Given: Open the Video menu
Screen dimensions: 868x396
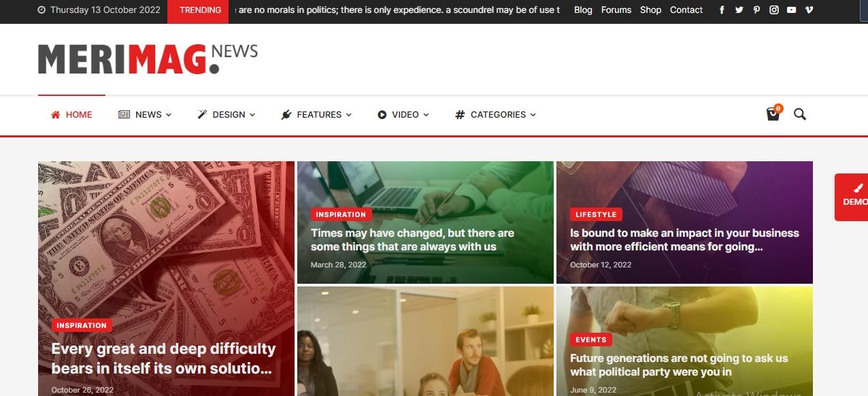Looking at the screenshot, I should tap(403, 114).
